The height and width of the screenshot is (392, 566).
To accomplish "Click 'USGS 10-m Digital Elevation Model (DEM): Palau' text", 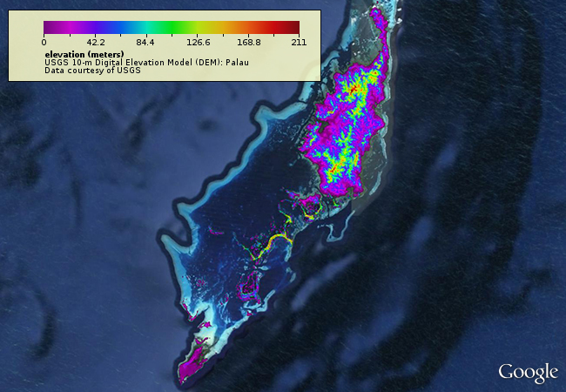I will [x=146, y=63].
